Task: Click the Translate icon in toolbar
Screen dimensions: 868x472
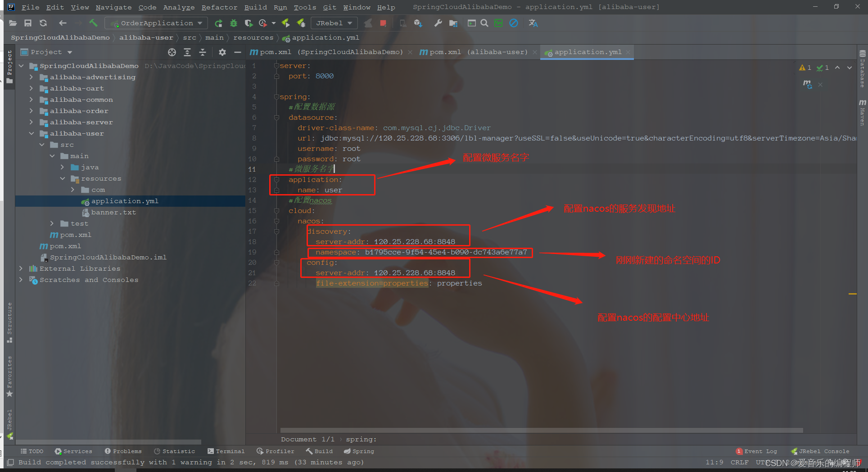Action: click(x=533, y=23)
